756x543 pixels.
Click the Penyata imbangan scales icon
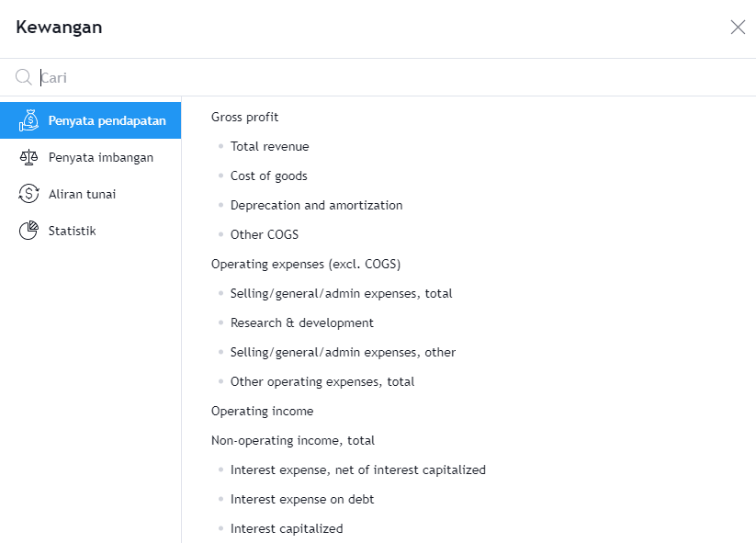[x=30, y=156]
